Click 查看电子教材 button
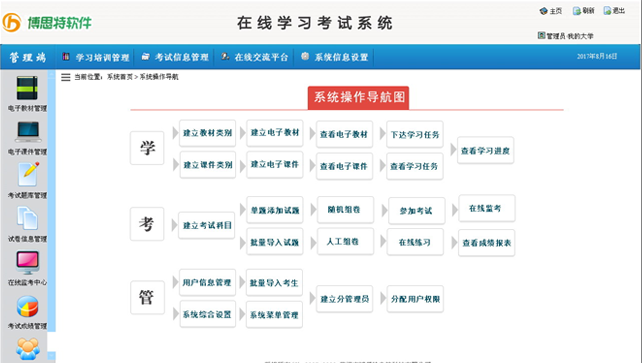This screenshot has height=363, width=642. [x=344, y=134]
